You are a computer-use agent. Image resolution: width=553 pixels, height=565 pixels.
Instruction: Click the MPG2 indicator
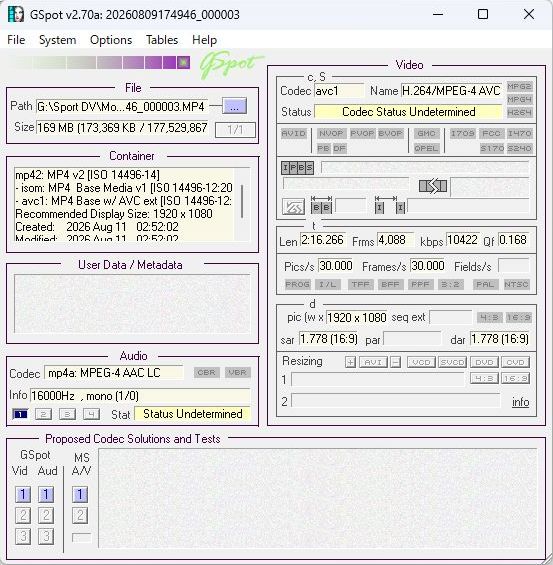pyautogui.click(x=519, y=86)
